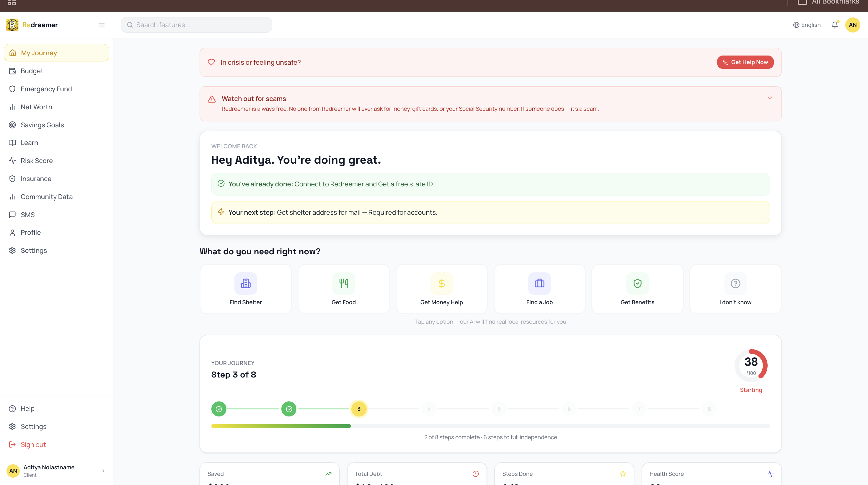Viewport: 868px width, 485px height.
Task: Open the Find Shelter option
Action: [245, 289]
